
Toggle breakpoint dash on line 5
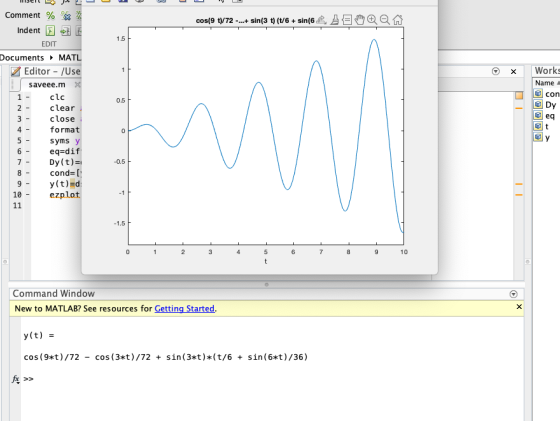(28, 141)
